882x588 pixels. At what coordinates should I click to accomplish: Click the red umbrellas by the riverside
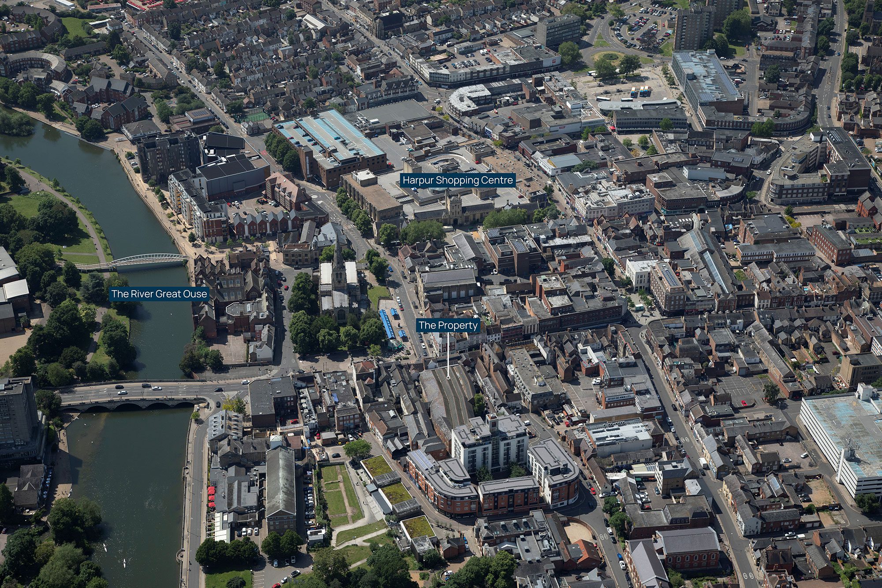[211, 496]
